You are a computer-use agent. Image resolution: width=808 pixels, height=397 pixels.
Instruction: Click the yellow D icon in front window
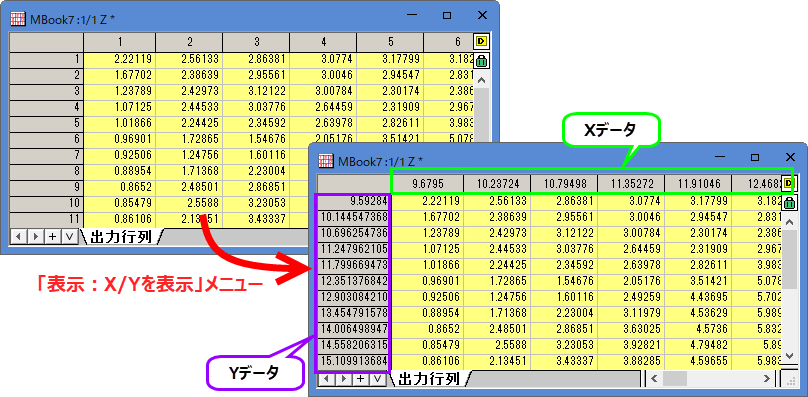tap(788, 183)
